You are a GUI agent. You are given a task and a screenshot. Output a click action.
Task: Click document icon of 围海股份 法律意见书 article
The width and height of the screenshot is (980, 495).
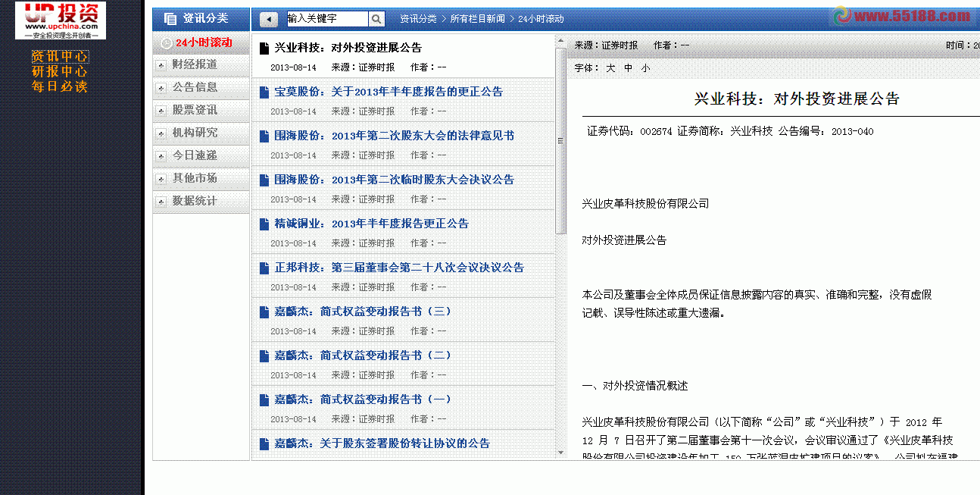tap(264, 136)
